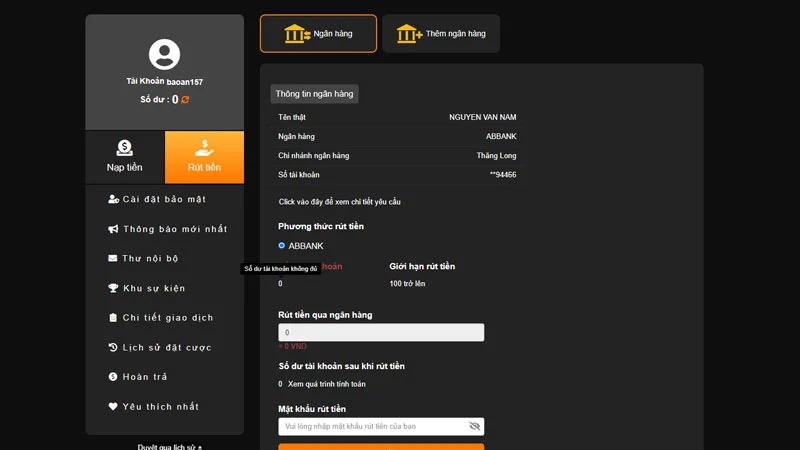Click the balance refresh icon
This screenshot has width=800, height=450.
(185, 100)
